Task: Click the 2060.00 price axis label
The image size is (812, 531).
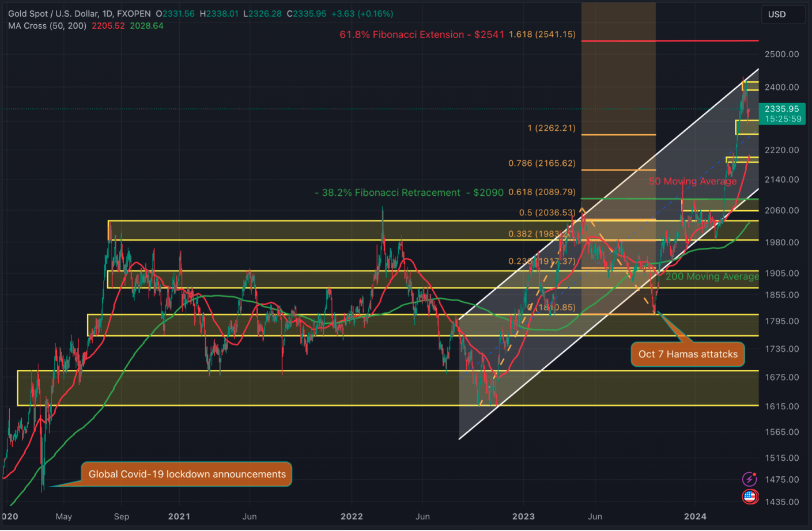Action: tap(782, 211)
